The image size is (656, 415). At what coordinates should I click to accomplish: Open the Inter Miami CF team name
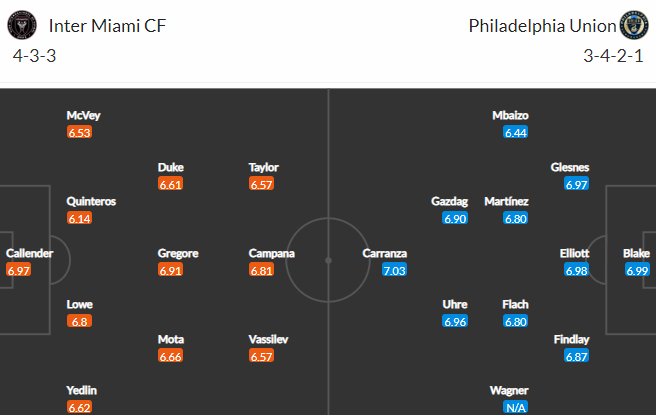(x=108, y=26)
